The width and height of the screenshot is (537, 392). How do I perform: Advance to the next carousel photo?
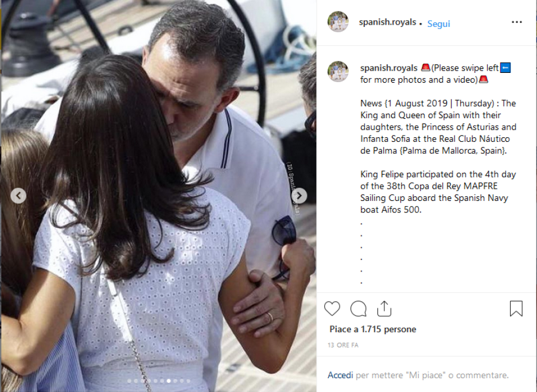[x=299, y=196]
